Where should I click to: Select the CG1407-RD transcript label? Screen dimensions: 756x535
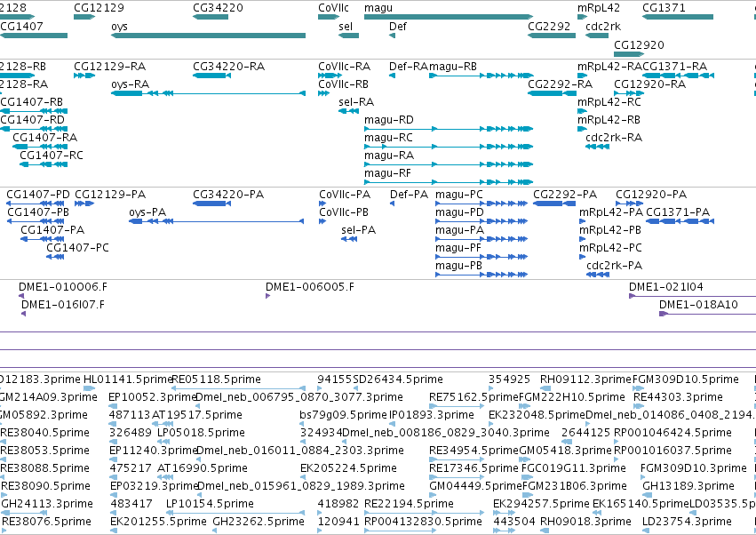[x=32, y=120]
